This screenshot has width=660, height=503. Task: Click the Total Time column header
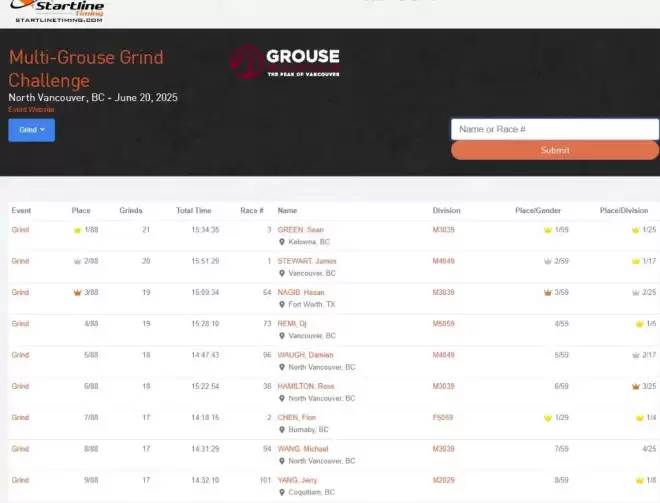click(x=194, y=210)
